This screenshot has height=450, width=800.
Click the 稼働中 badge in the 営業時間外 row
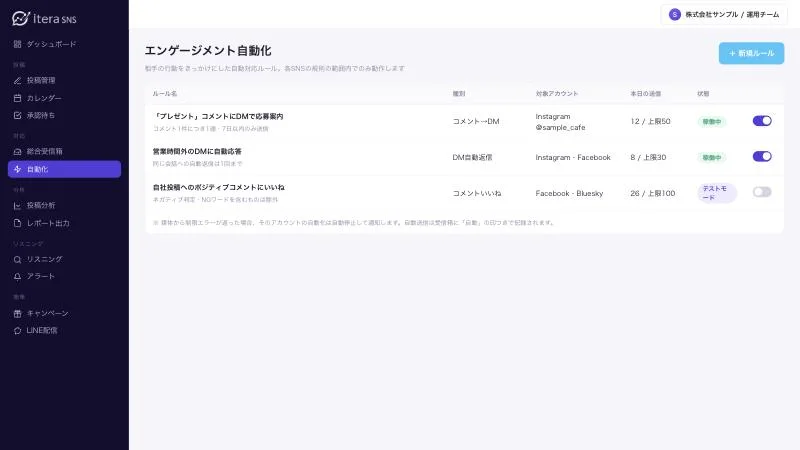tap(712, 157)
